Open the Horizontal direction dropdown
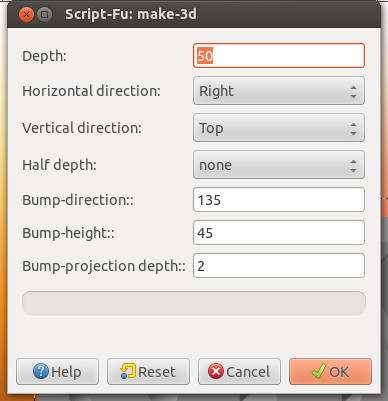388x401 pixels. pyautogui.click(x=279, y=91)
